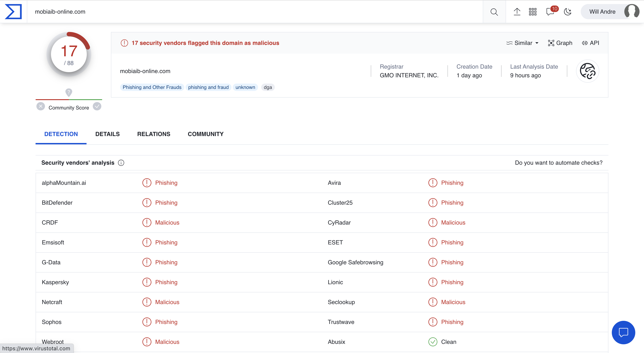Switch to the DETECTION tab
Viewport: 644px width, 353px height.
pyautogui.click(x=61, y=134)
